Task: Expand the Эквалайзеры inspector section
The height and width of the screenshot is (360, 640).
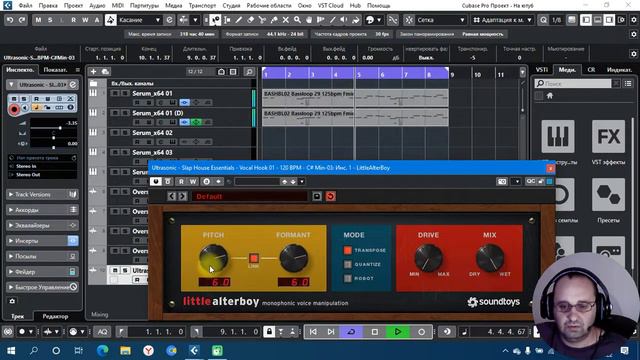Action: pos(42,225)
